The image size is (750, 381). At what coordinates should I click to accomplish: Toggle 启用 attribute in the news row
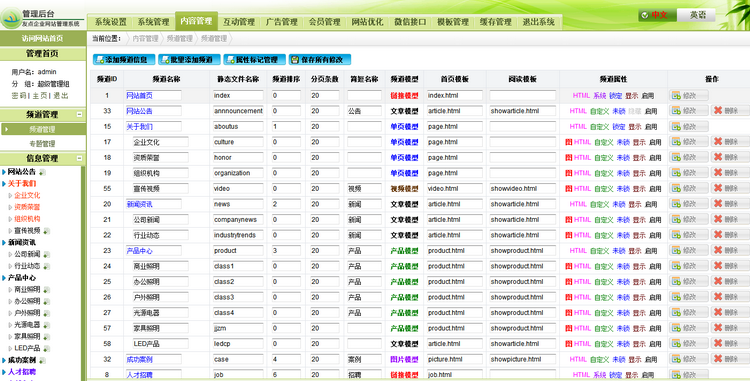(x=651, y=204)
